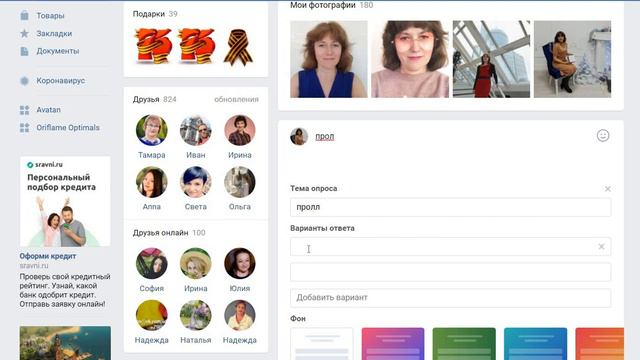Open Oriflame Optimals menu label
The height and width of the screenshot is (360, 640).
[x=68, y=128]
